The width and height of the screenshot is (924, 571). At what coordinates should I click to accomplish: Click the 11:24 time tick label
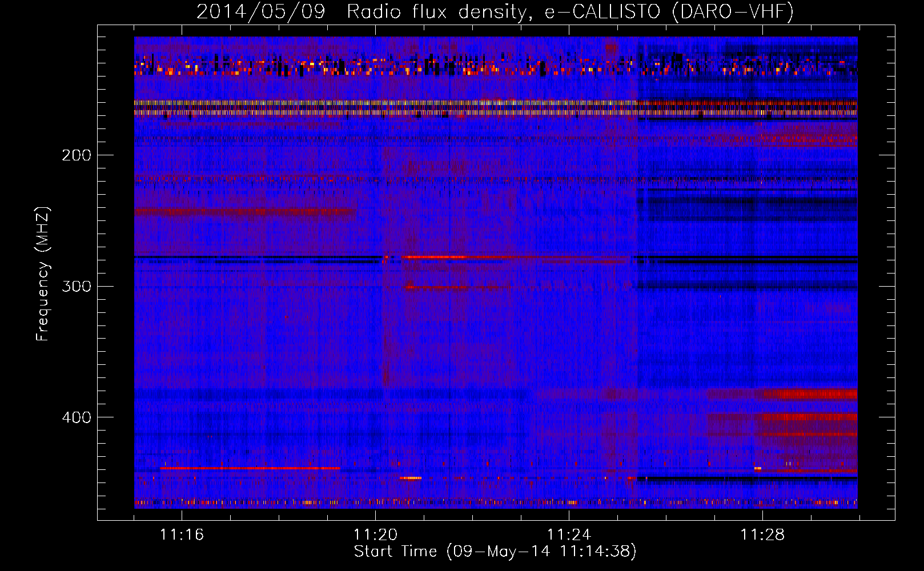click(x=569, y=535)
